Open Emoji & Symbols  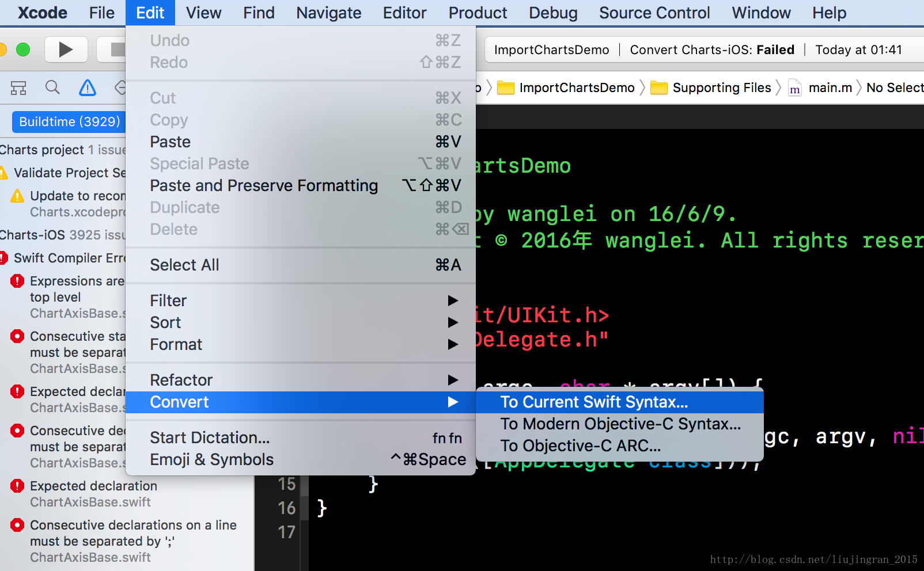click(301, 459)
